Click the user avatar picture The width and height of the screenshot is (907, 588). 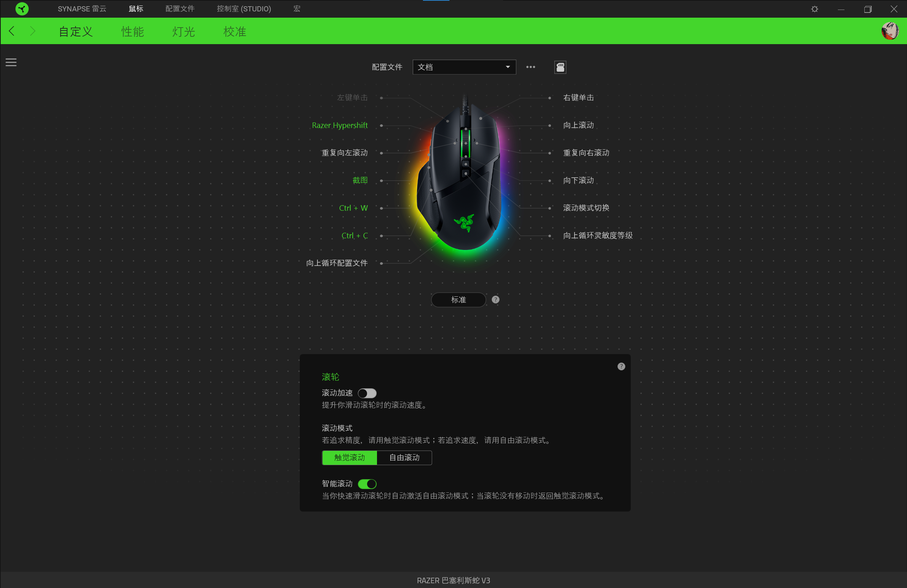pyautogui.click(x=890, y=31)
